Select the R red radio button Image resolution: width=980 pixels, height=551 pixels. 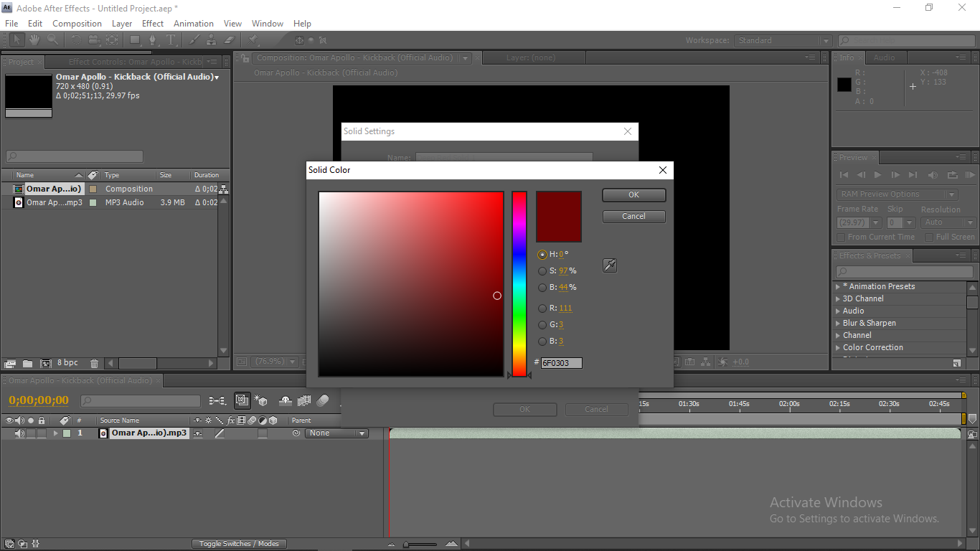click(x=542, y=309)
